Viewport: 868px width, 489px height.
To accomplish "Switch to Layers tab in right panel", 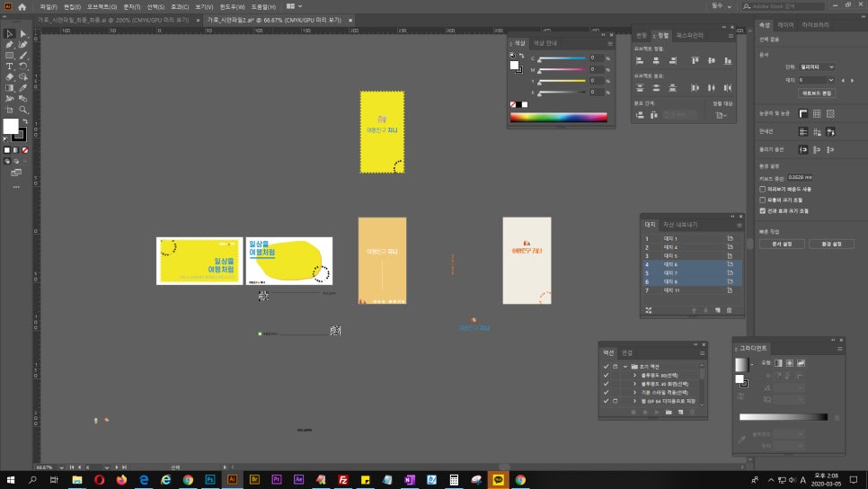I will (x=785, y=25).
